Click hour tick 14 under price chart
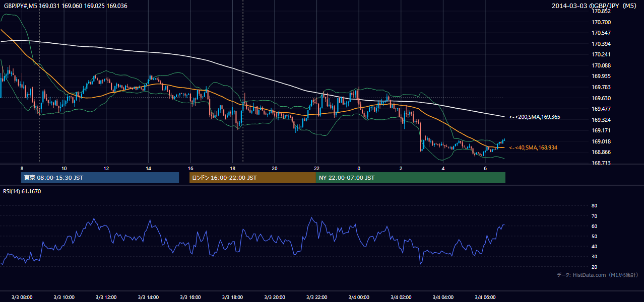Image resolution: width=644 pixels, height=302 pixels. click(x=148, y=168)
